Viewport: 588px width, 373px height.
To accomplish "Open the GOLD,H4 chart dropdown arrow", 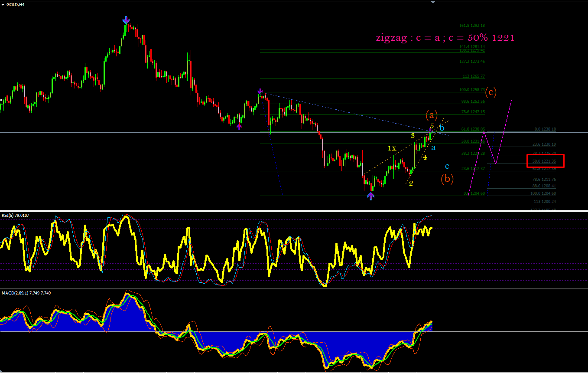I will coord(3,4).
